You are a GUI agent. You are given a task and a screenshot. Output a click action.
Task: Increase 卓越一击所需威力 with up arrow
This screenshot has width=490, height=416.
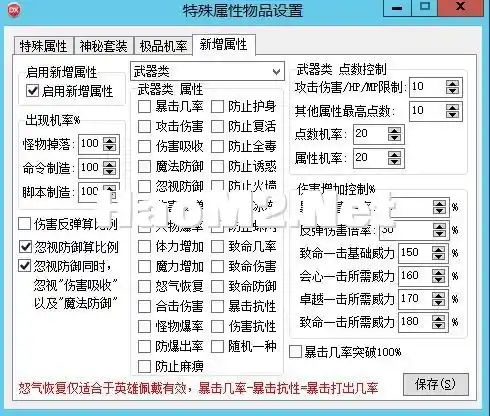point(438,295)
